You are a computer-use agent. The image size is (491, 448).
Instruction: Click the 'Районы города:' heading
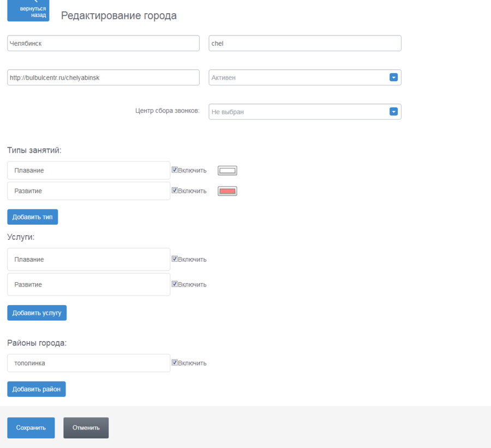tap(37, 343)
